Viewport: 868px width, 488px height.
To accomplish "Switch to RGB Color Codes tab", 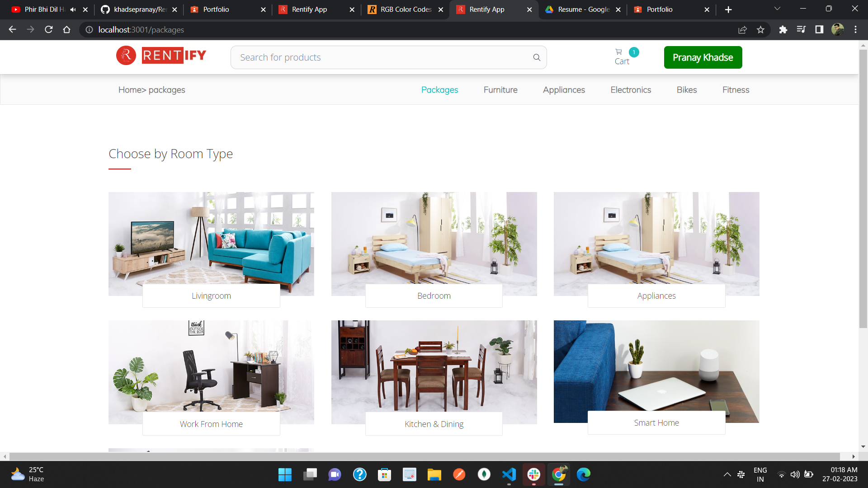I will [406, 9].
